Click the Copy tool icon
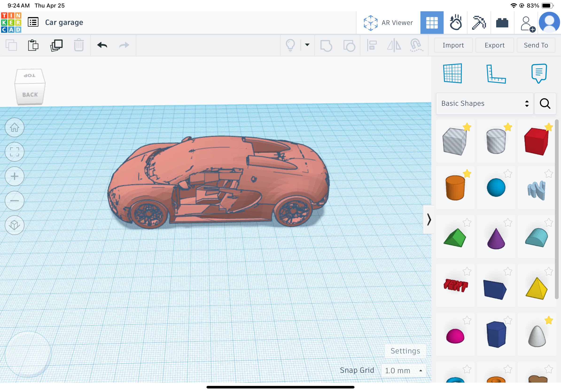Viewport: 561px width, 392px height. coord(11,45)
